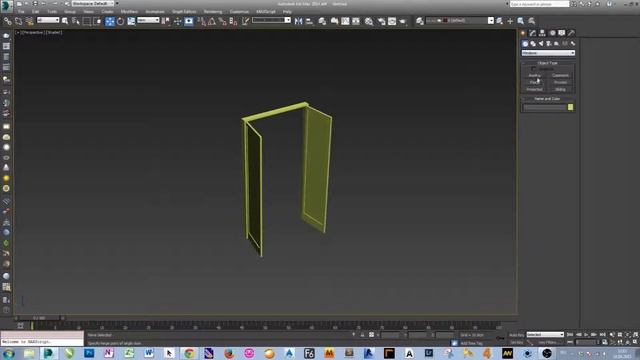This screenshot has width=640, height=360.
Task: Activate the Select and Scale tool
Action: [131, 21]
